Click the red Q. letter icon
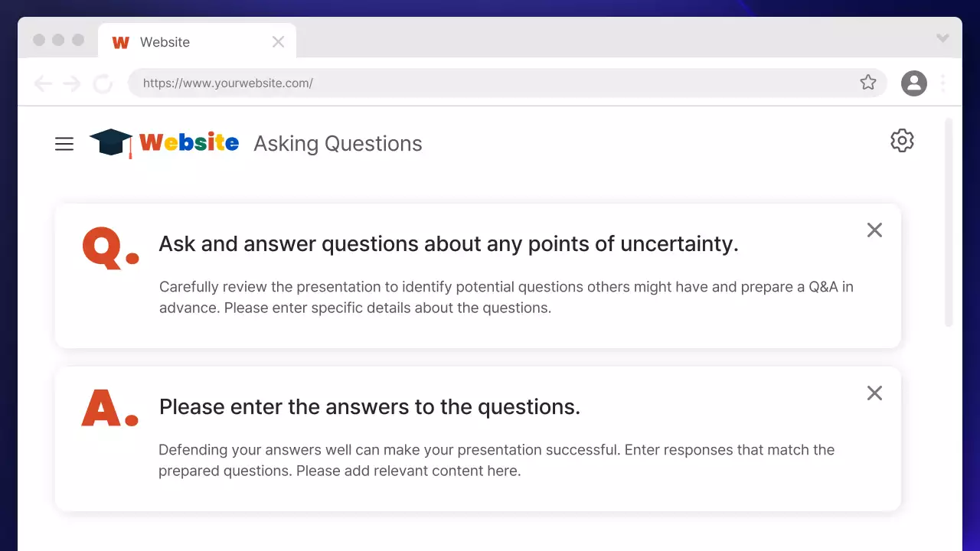Screen dimensions: 980x551 tap(110, 247)
